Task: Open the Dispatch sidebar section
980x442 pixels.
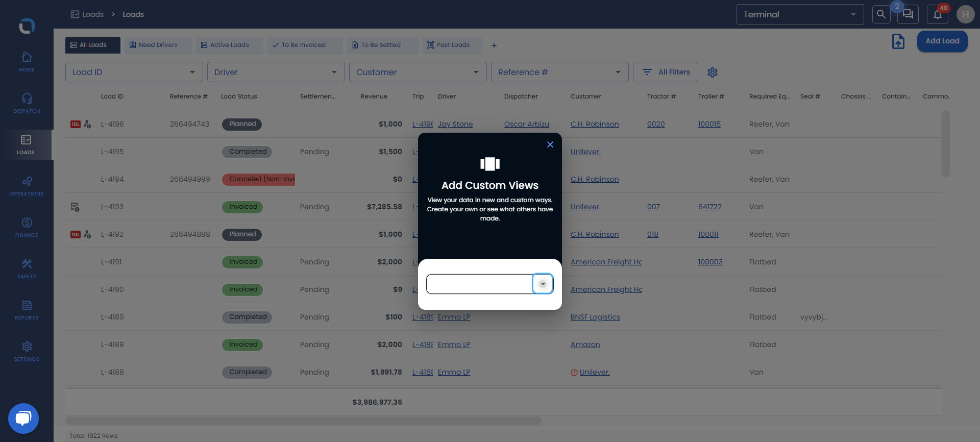Action: [x=27, y=103]
